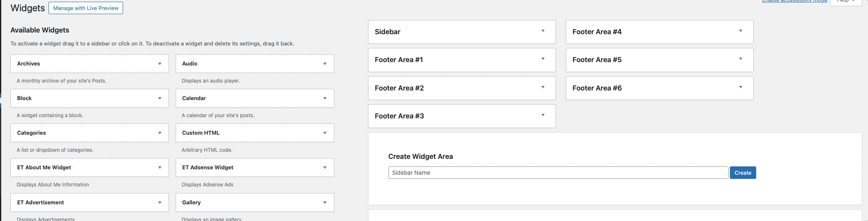
Task: Click Manage with Live Preview button
Action: pyautogui.click(x=86, y=8)
